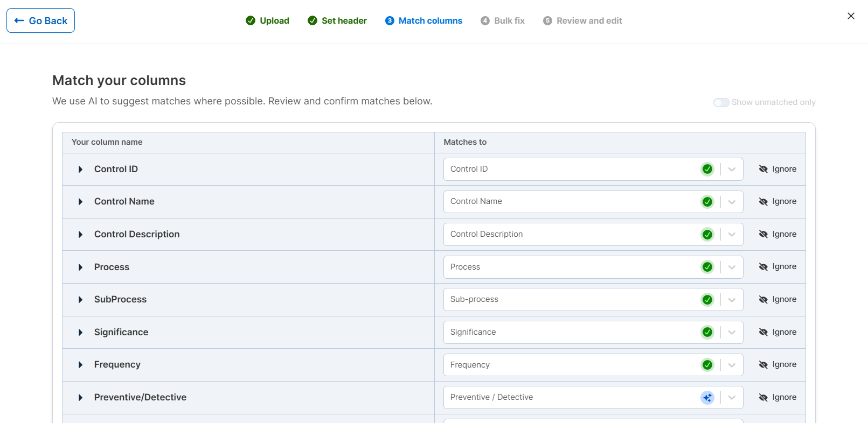This screenshot has width=868, height=423.
Task: Toggle Show unmatched only switch
Action: point(721,102)
